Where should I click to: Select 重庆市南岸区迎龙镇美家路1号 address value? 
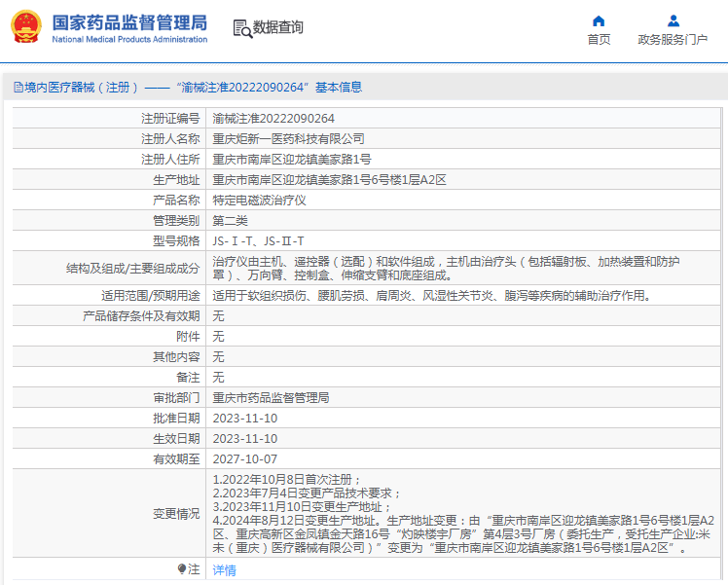click(292, 160)
